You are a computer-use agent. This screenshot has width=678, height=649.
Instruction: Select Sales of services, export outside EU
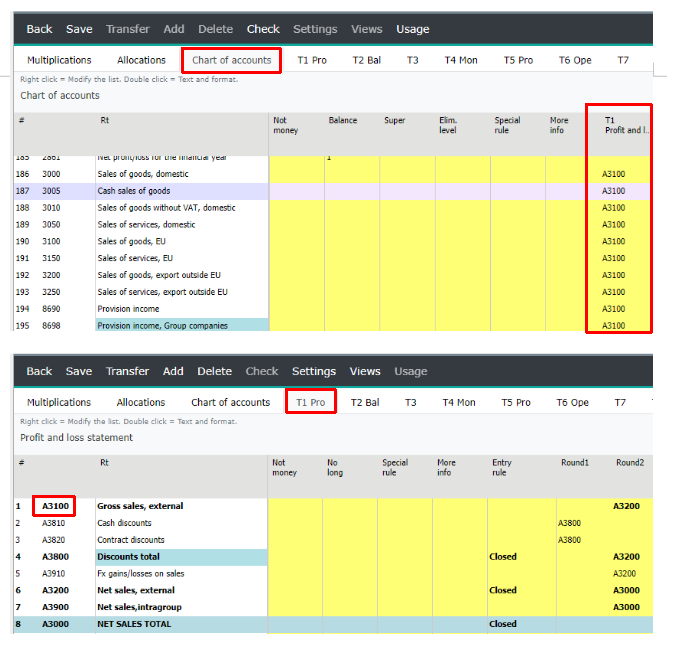coord(332,292)
